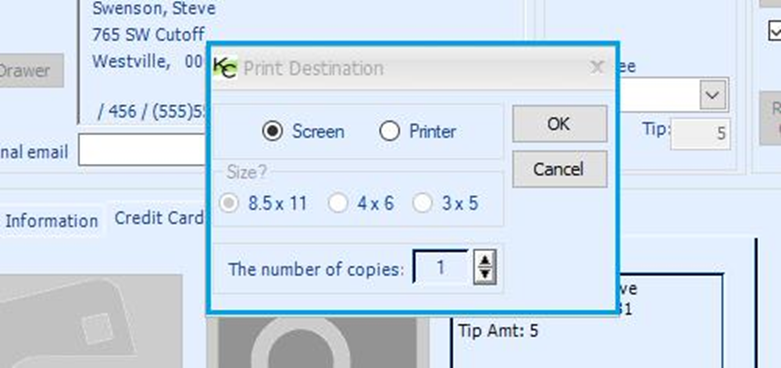The width and height of the screenshot is (781, 368).
Task: Open the employee dropdown arrow
Action: point(712,94)
